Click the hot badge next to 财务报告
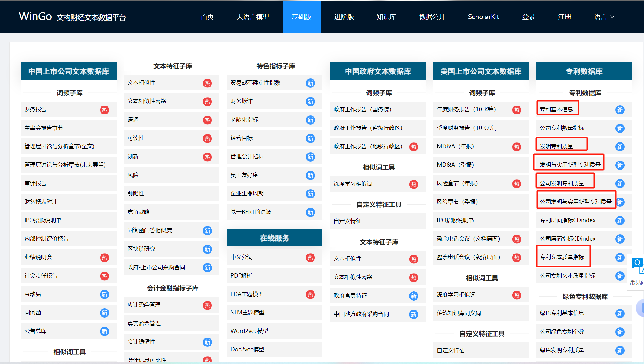644x364 pixels. (105, 110)
